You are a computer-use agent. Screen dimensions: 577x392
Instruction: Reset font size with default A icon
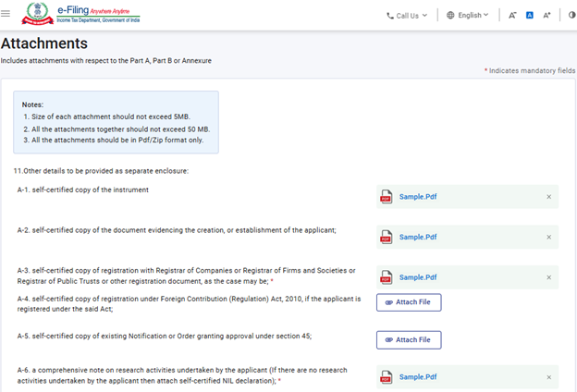point(530,16)
